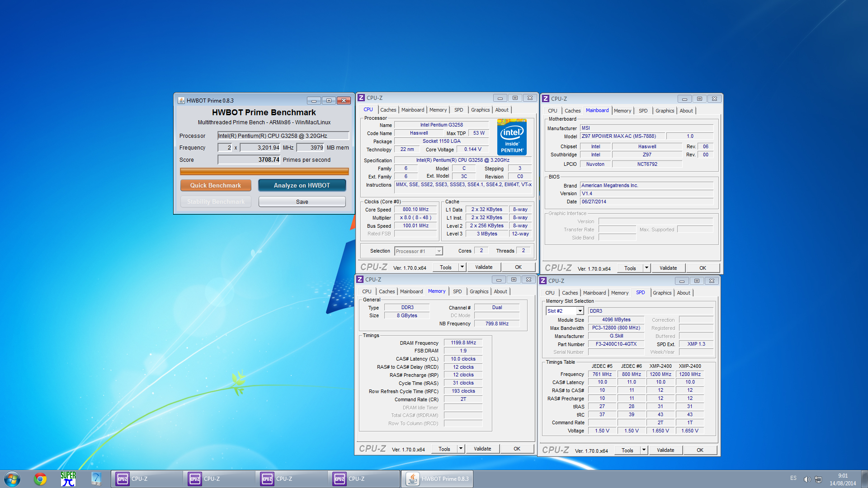Click Tools button in the SPD window
Viewport: 868px width, 488px height.
(627, 450)
